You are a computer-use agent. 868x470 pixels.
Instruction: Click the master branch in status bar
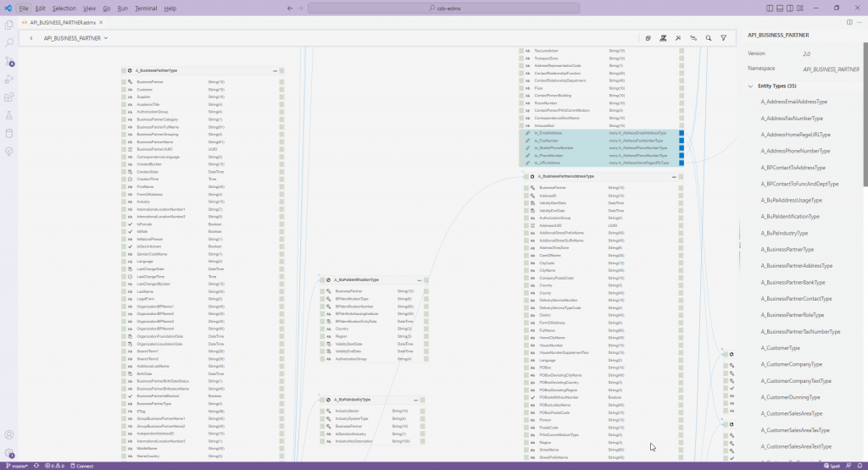[x=17, y=466]
